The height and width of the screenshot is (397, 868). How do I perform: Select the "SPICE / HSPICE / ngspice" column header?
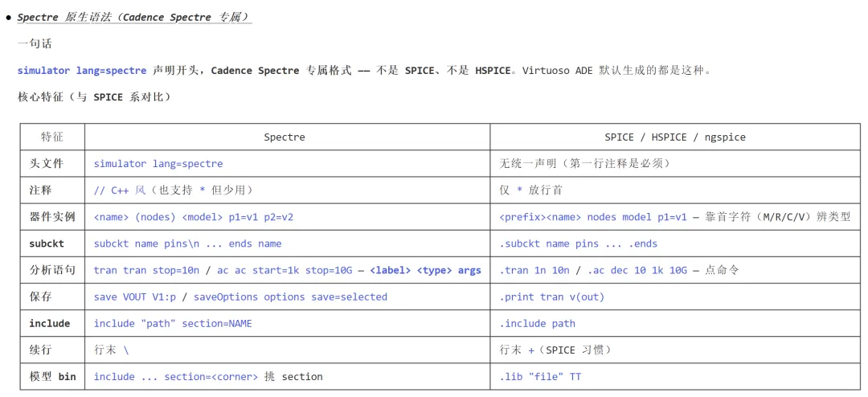coord(675,137)
